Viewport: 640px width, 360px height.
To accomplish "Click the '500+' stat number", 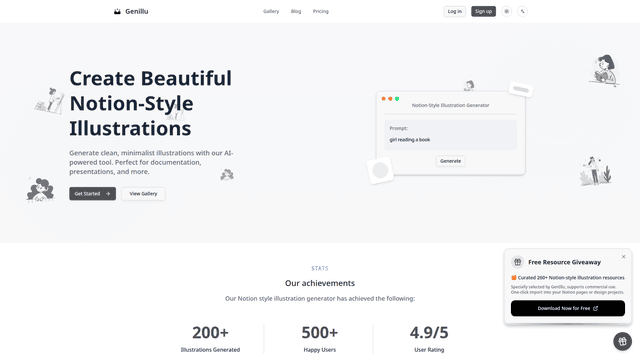I will 320,333.
